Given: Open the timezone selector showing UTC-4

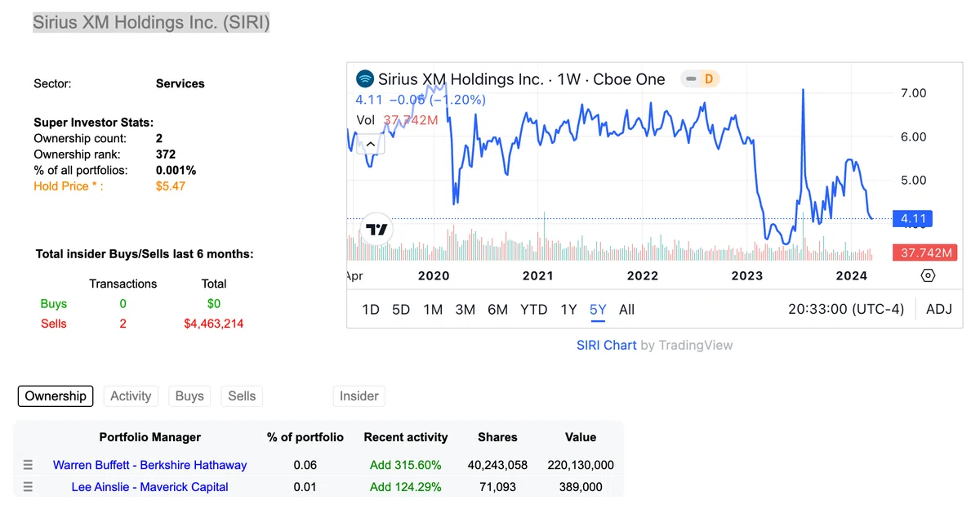Looking at the screenshot, I should coord(846,310).
